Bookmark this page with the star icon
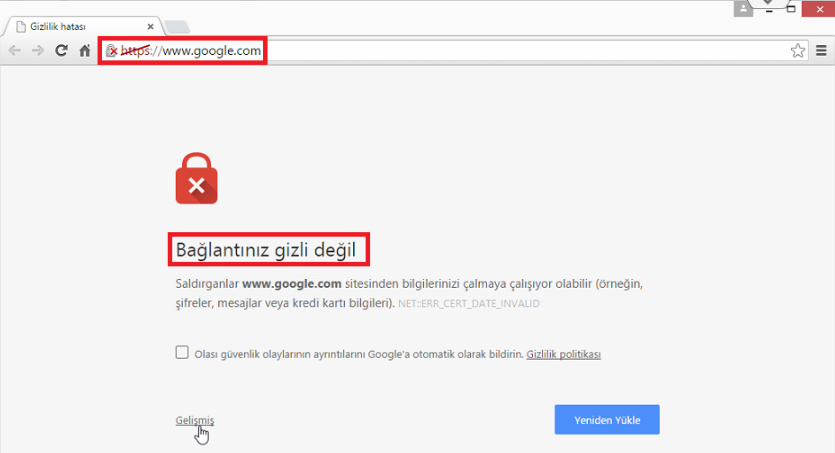The width and height of the screenshot is (835, 453). (x=798, y=50)
